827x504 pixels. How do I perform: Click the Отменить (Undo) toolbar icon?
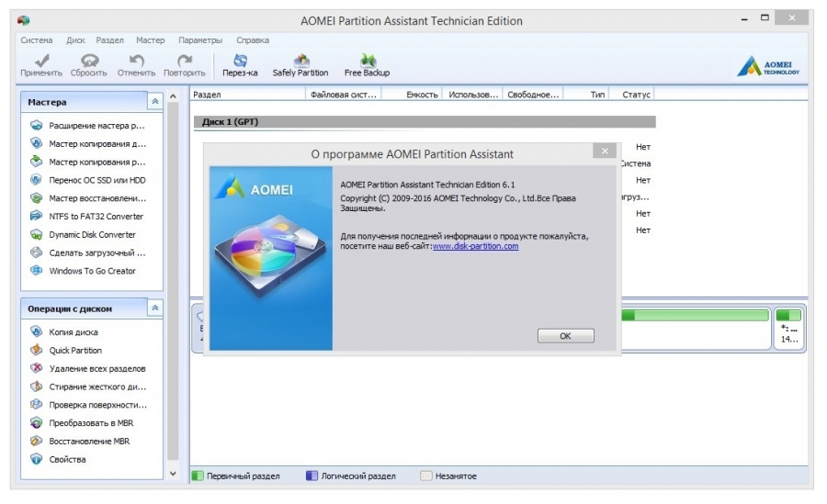tap(136, 61)
